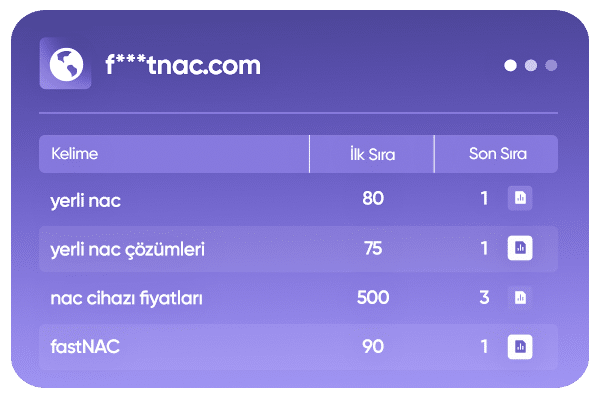Screen dimensions: 600x400
Task: Click the Son Sıra column header
Action: (497, 155)
